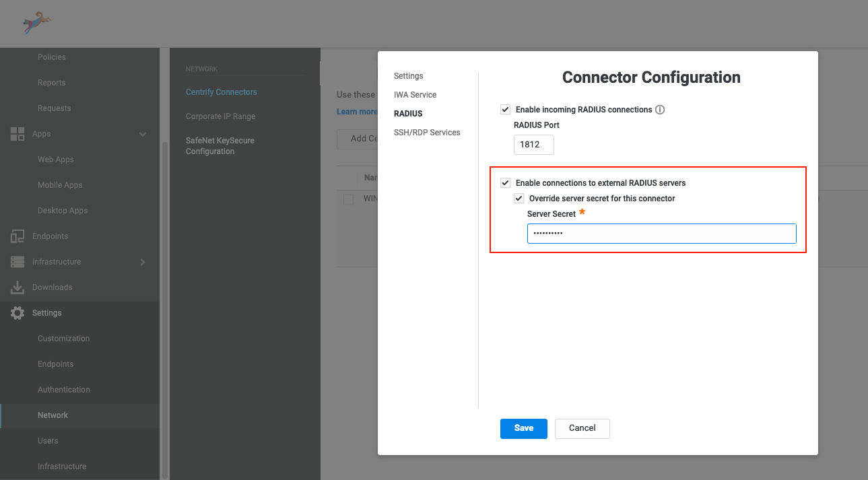Click the Server Secret input field
This screenshot has height=480, width=868.
pos(661,233)
